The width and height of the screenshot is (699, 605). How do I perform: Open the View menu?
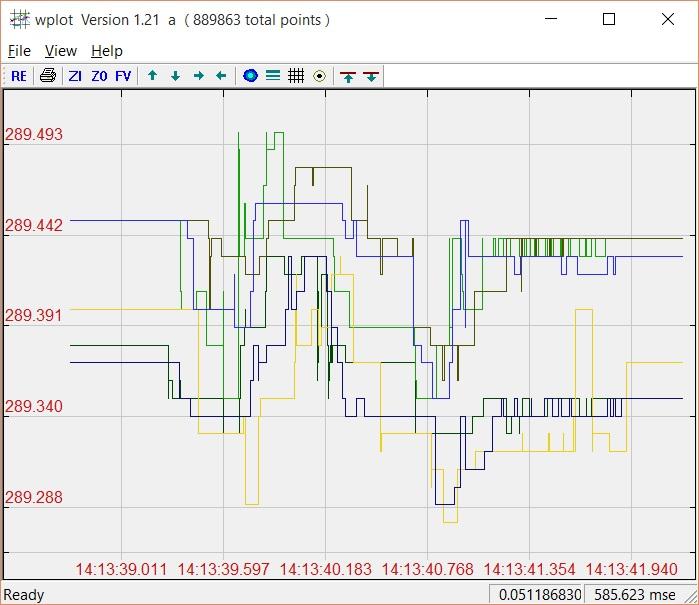click(61, 51)
